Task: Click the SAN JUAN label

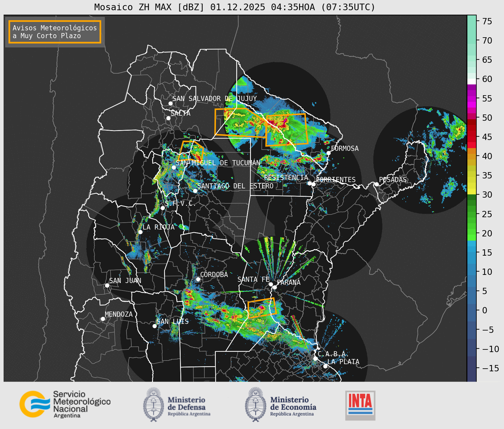Action: pyautogui.click(x=125, y=281)
